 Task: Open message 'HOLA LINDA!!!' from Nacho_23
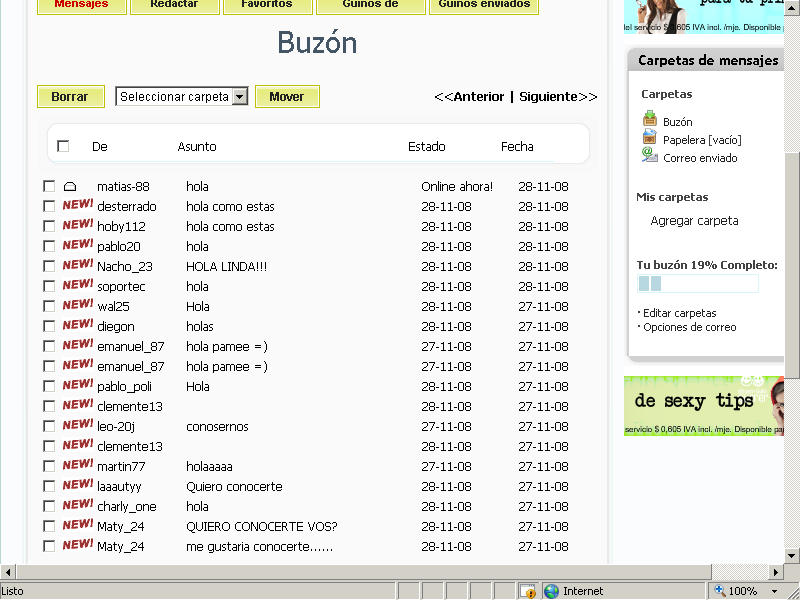pyautogui.click(x=226, y=266)
